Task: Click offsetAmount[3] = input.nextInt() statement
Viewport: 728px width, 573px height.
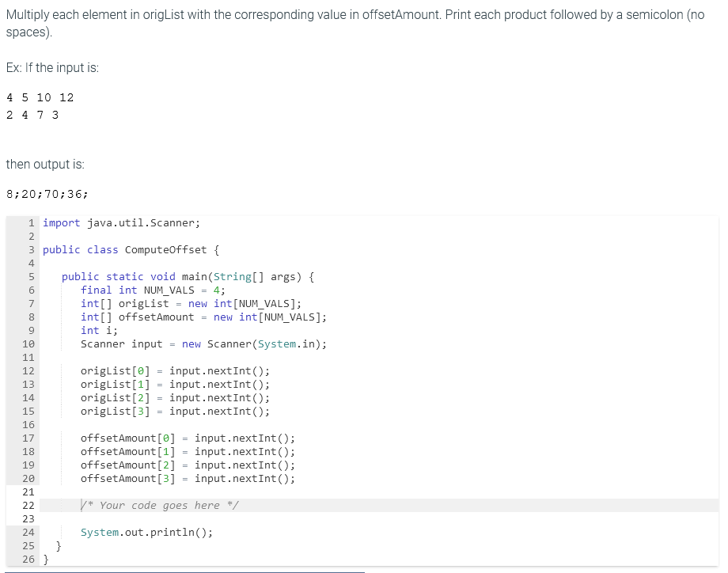Action: point(187,478)
